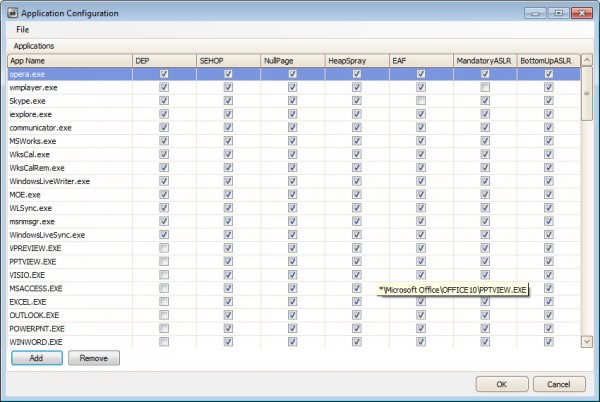Screen dimensions: 600x402
Task: Disable MandatoryASLR for msnmsgr.exe
Action: coord(485,221)
